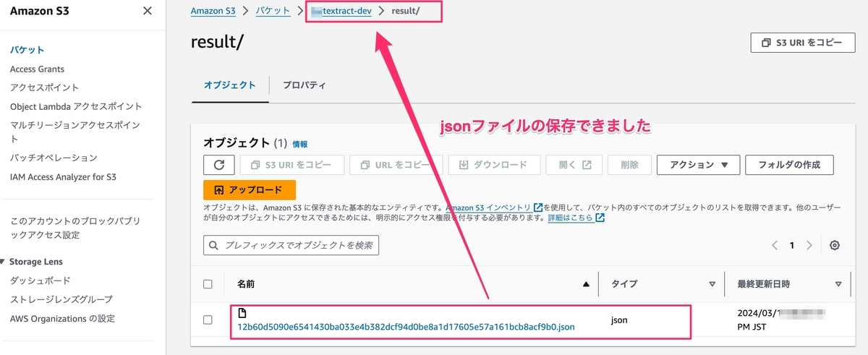
Task: Check the box for the json file row
Action: [208, 320]
